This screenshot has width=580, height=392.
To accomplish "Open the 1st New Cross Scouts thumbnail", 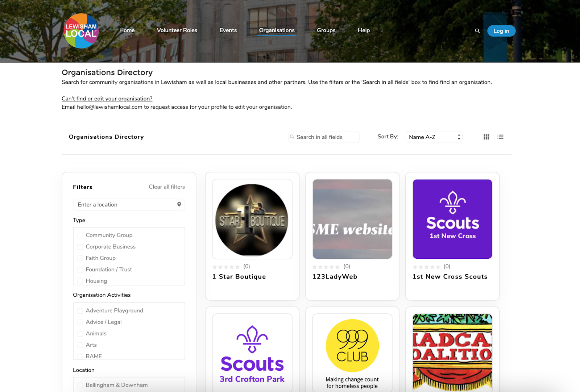I will (452, 219).
